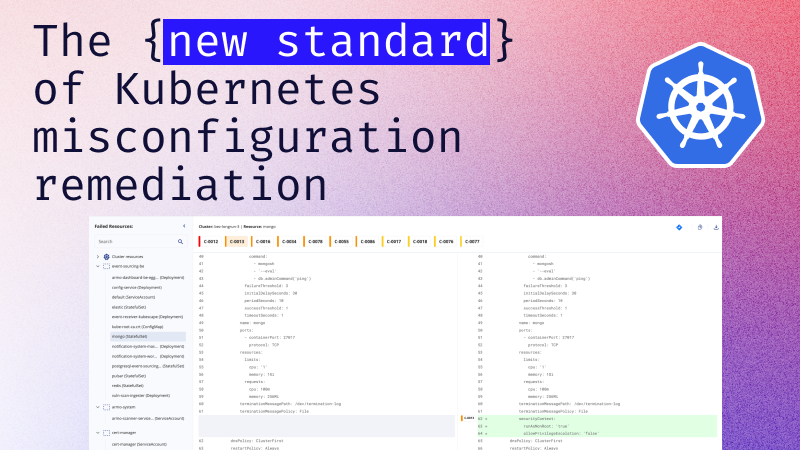Click left pane line dnsPolicy: ClusterFirst
Screen dimensions: 800x450
click(257, 441)
